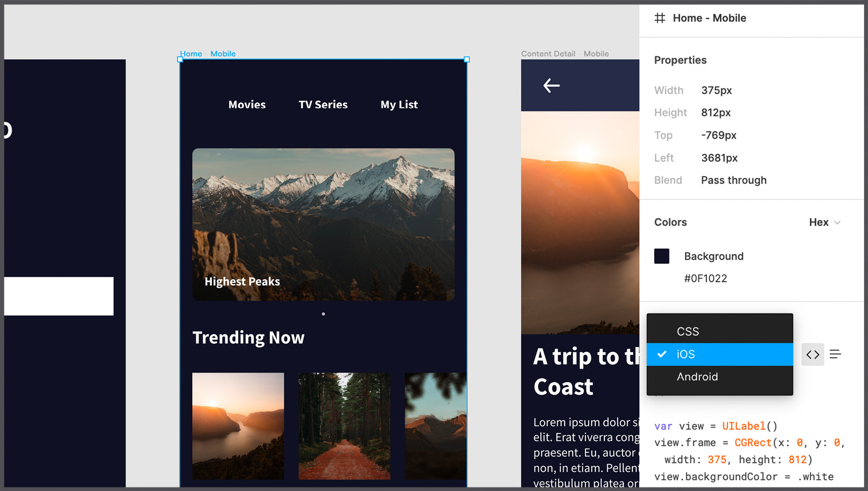Click the Content Detail - Mobile frame label
Screen dimensions: 868x491
click(x=565, y=53)
